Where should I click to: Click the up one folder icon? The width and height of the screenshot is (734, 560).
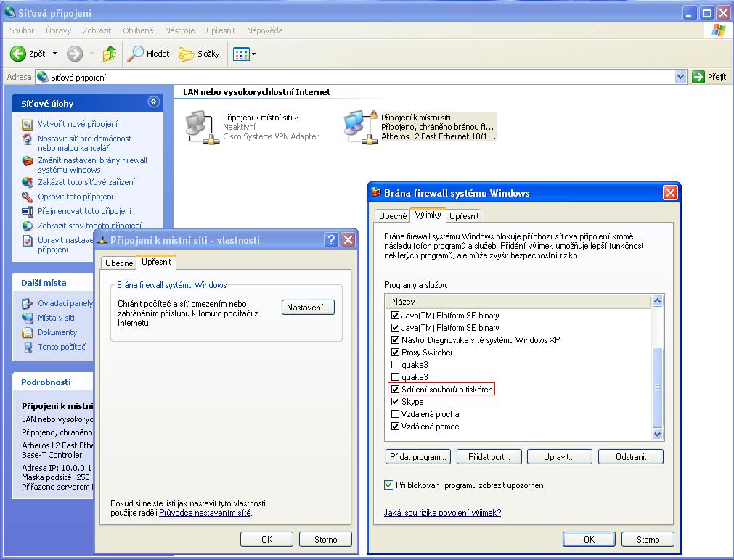pyautogui.click(x=109, y=54)
